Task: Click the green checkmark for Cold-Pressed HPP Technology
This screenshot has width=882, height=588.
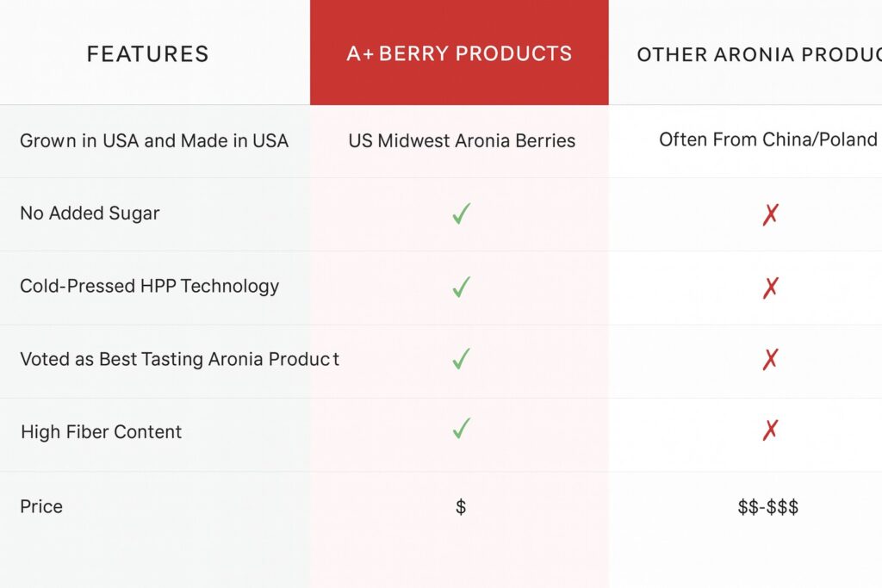Action: coord(462,287)
